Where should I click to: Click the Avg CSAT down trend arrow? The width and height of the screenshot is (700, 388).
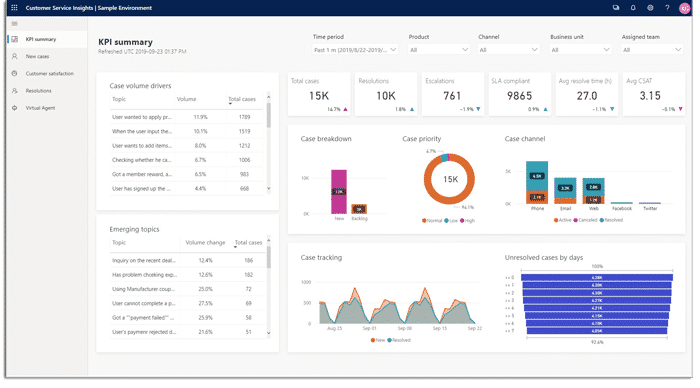click(x=680, y=109)
